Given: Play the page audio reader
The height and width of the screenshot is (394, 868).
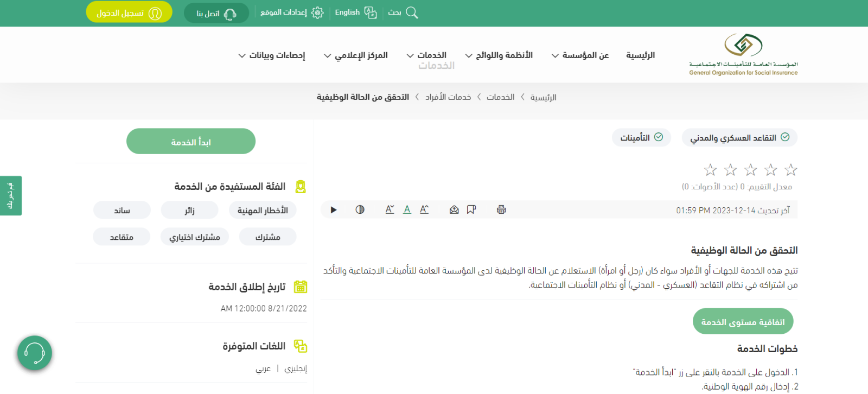Looking at the screenshot, I should (334, 209).
